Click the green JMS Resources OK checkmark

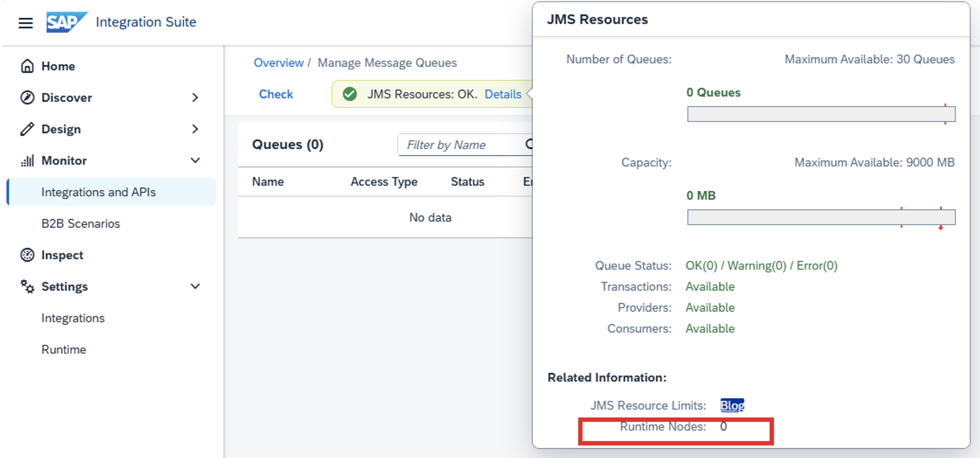(x=350, y=94)
